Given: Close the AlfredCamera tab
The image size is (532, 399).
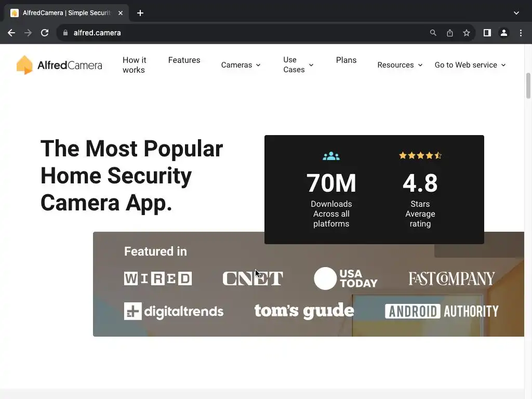Looking at the screenshot, I should [121, 13].
